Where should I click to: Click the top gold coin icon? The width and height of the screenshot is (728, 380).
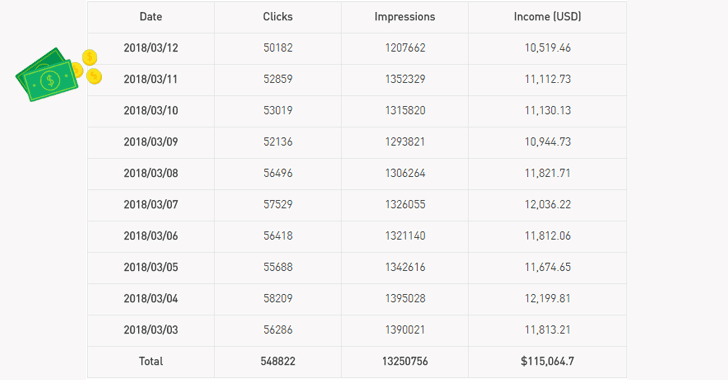[x=90, y=58]
